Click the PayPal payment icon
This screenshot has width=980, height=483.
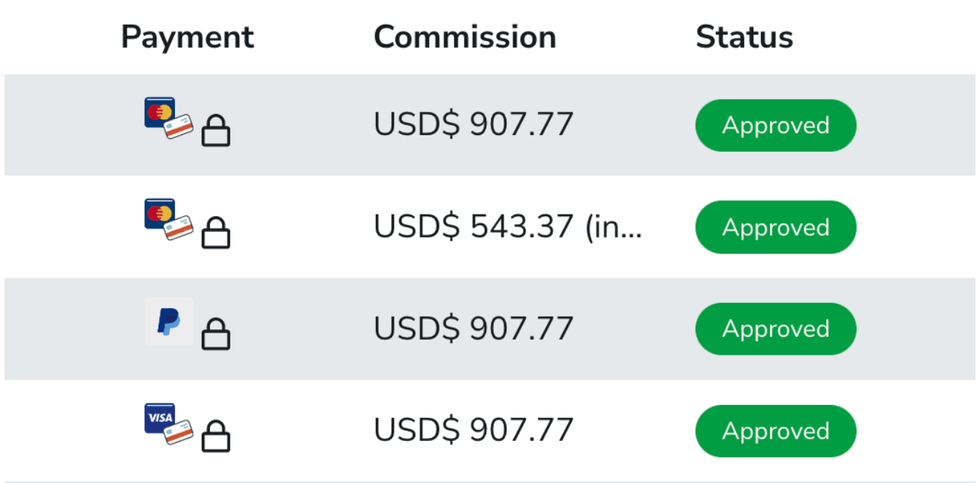[169, 322]
